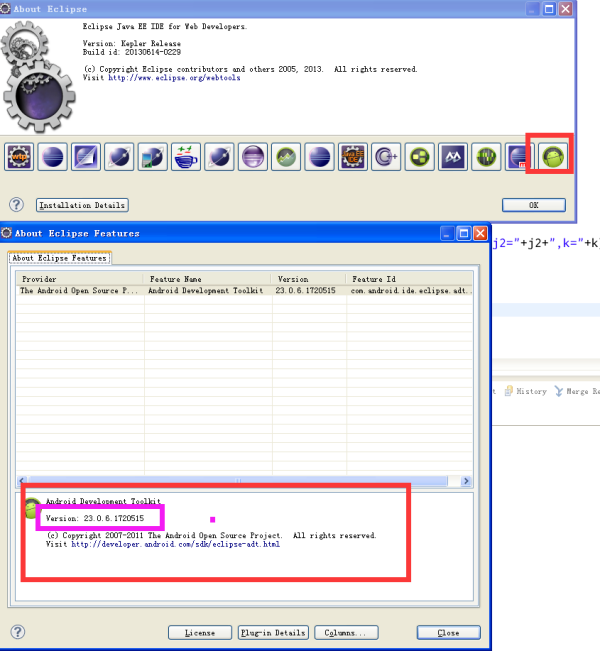Click table version cell 23.0.6.1720515
Screen dimensions: 600x651
click(x=305, y=291)
